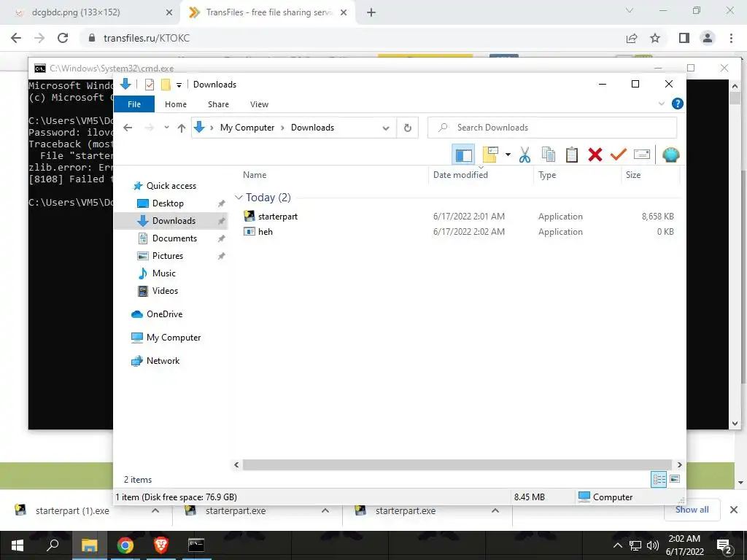Open Brave browser from taskbar

click(x=160, y=545)
